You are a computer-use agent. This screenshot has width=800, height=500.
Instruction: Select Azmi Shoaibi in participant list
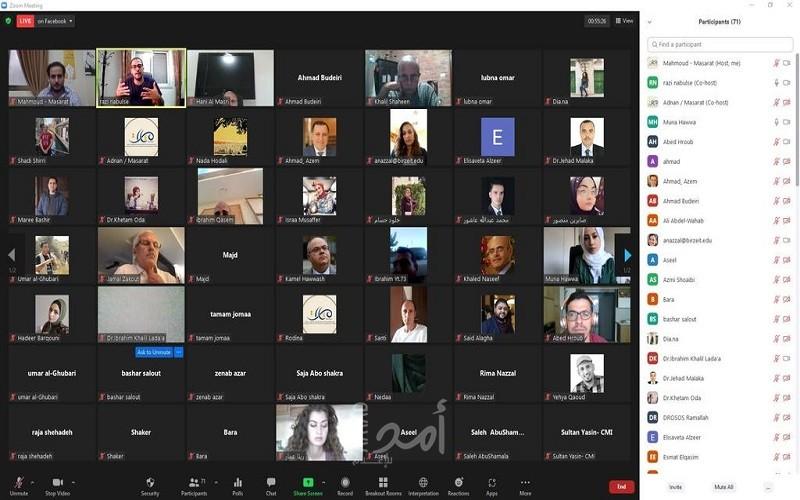[719, 280]
